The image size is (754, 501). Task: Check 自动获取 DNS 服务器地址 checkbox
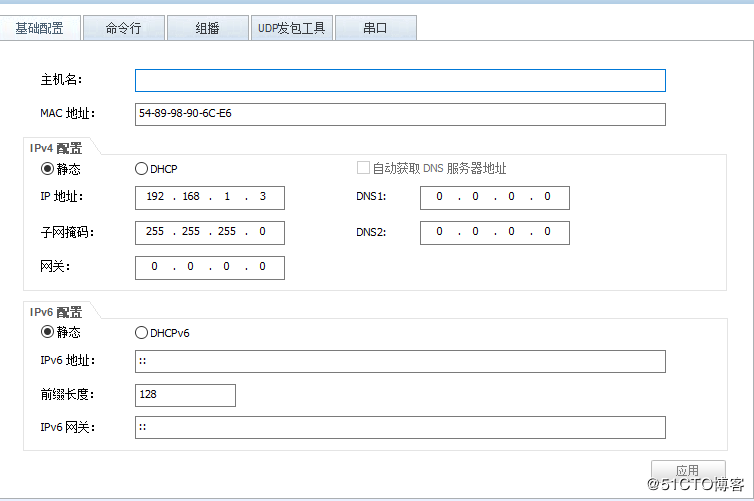click(364, 168)
